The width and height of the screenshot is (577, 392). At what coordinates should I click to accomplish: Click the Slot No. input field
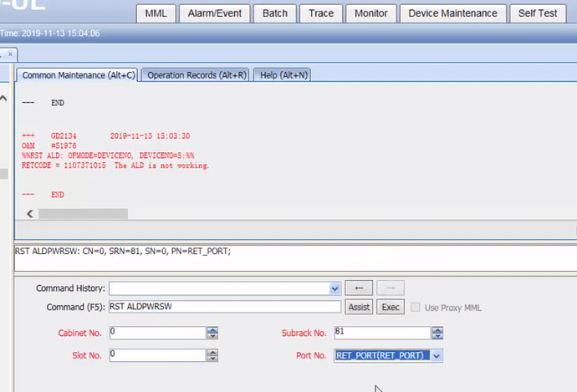point(157,355)
